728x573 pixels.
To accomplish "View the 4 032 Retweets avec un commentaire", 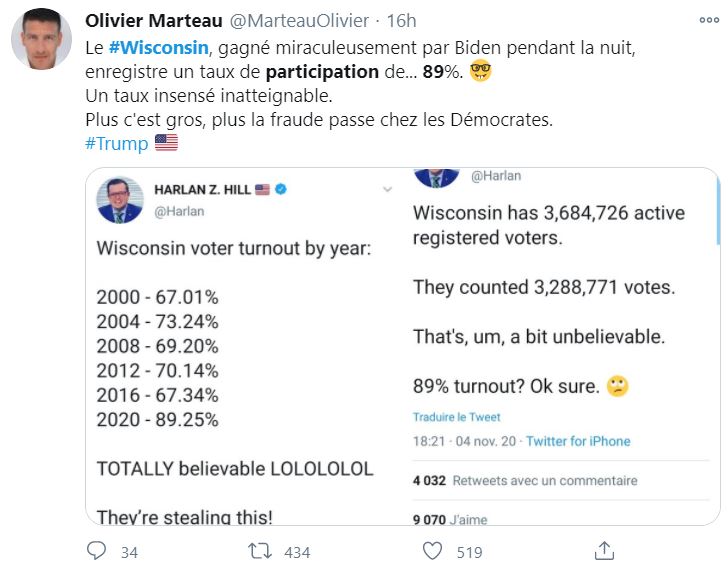I will click(x=525, y=481).
